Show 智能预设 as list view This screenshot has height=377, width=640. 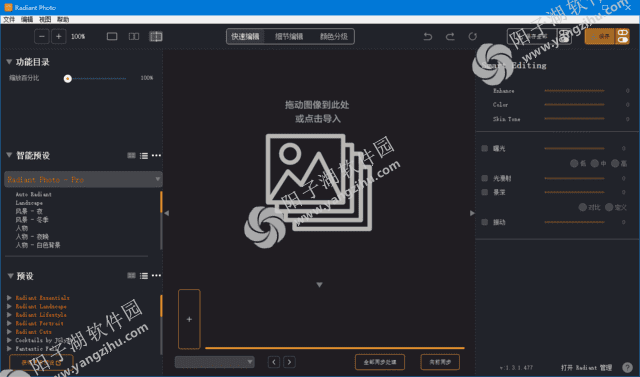coord(144,156)
